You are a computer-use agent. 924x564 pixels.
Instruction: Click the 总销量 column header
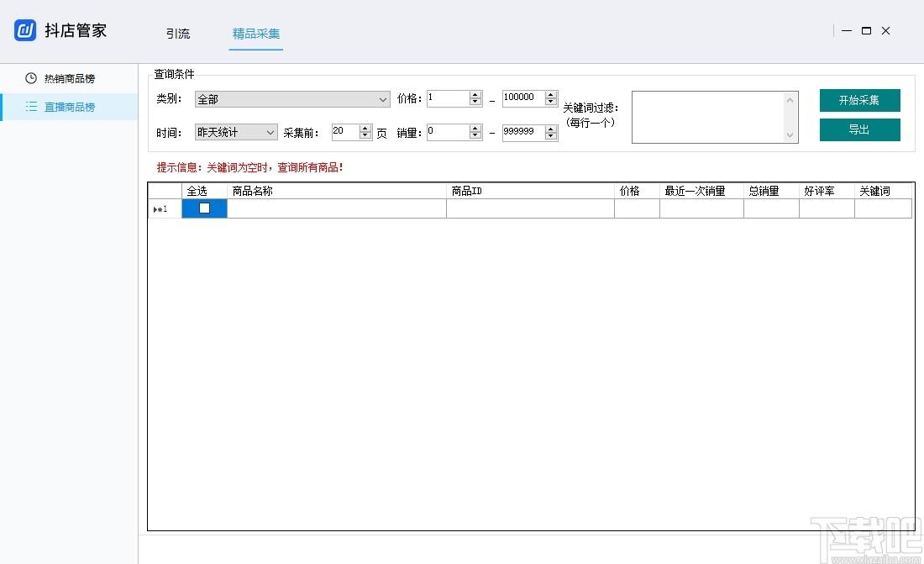pyautogui.click(x=771, y=191)
